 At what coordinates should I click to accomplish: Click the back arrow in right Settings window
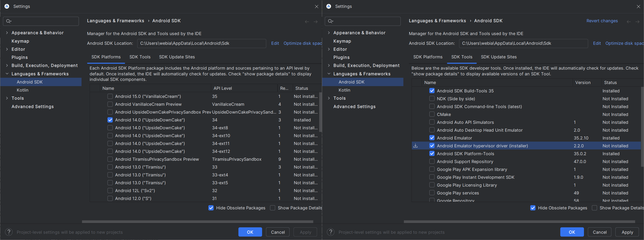click(x=629, y=22)
